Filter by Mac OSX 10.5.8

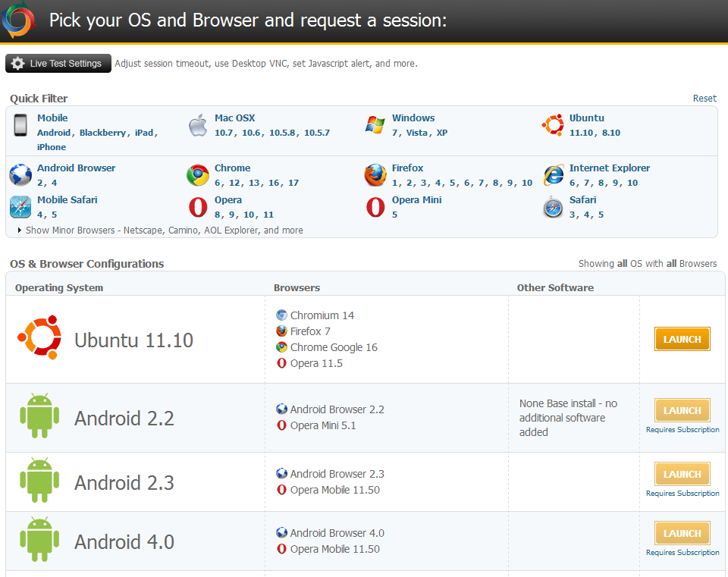pyautogui.click(x=282, y=133)
